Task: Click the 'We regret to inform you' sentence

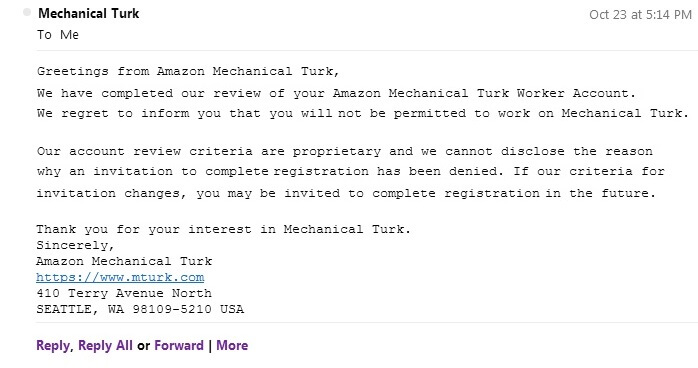Action: click(363, 113)
